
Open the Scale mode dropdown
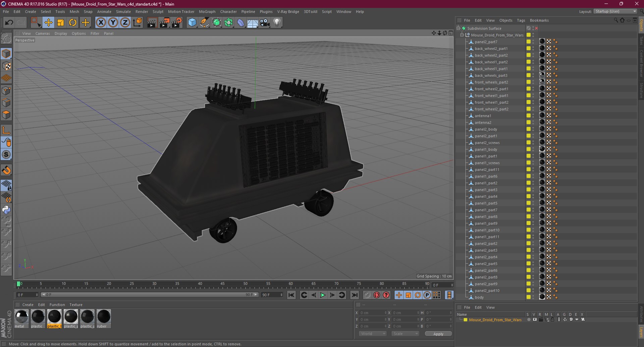click(x=405, y=334)
